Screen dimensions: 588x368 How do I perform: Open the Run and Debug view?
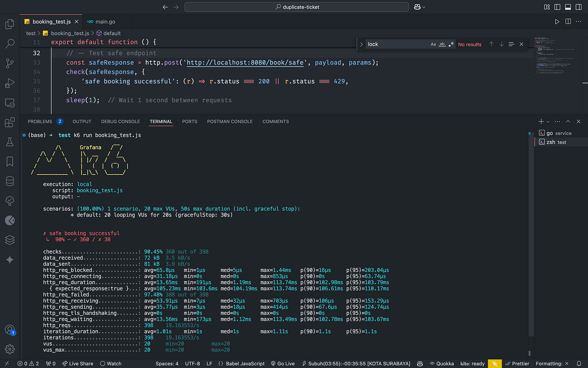tap(10, 83)
